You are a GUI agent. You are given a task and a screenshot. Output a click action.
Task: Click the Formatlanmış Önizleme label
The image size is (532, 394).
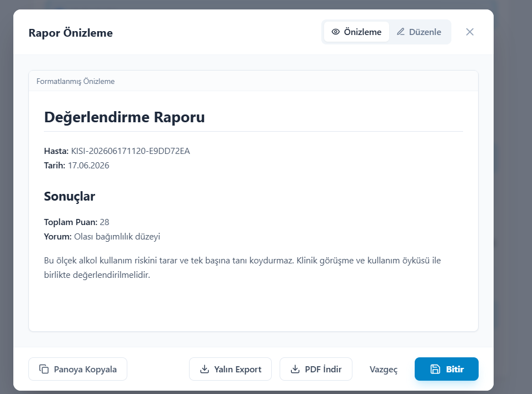(76, 81)
